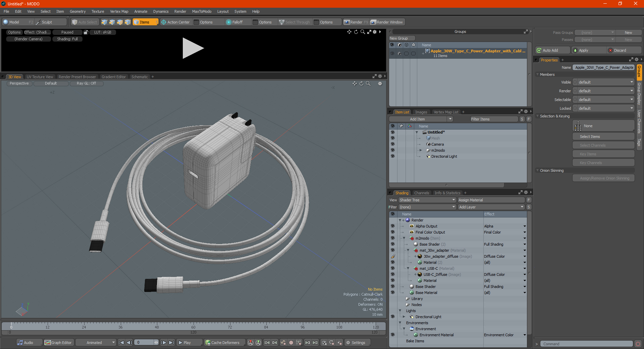Open the Render Window
This screenshot has width=644, height=349.
click(x=387, y=22)
